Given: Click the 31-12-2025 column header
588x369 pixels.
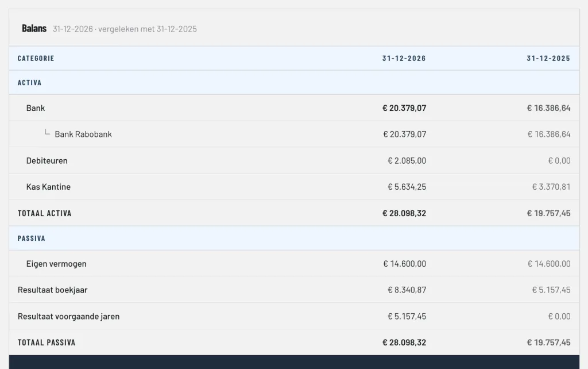Looking at the screenshot, I should (548, 58).
